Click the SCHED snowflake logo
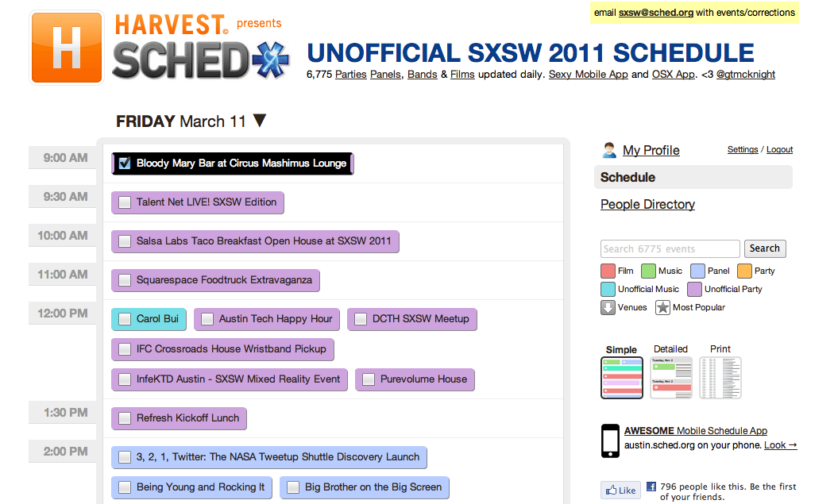 point(271,60)
